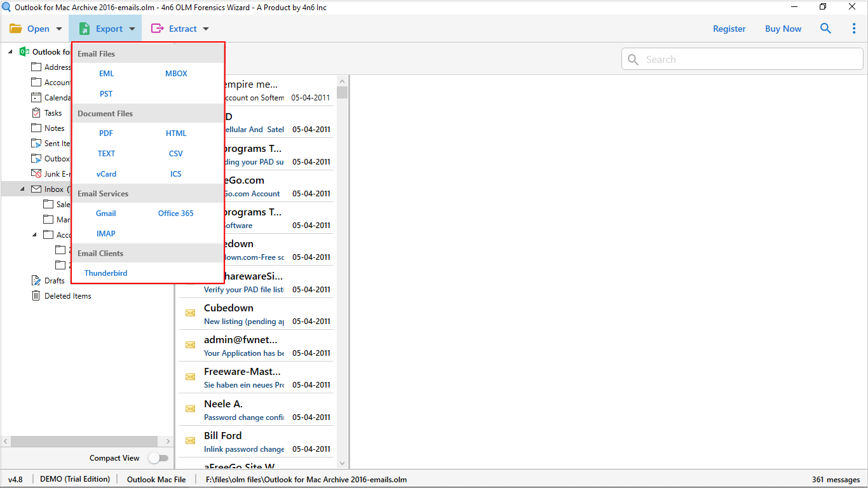868x488 pixels.
Task: Select the Deleted Items trash icon
Action: coord(36,295)
